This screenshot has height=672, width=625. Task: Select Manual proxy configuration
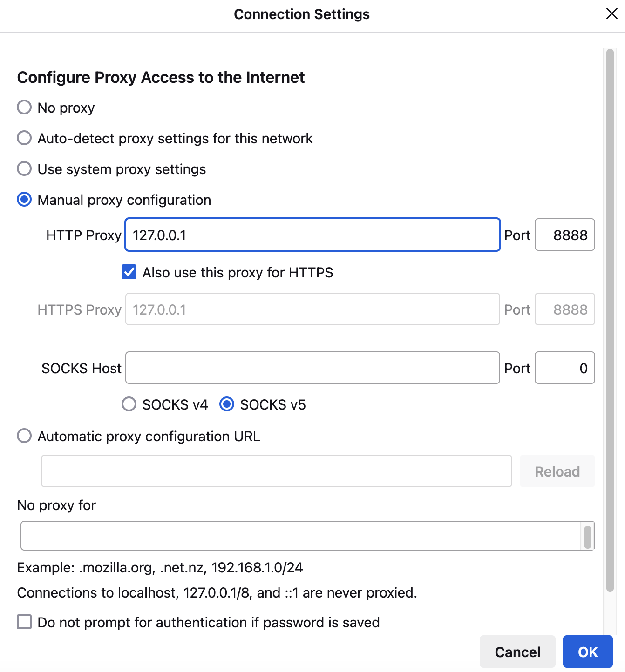[24, 200]
